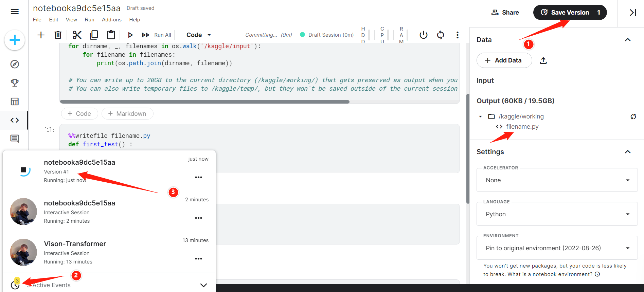
Task: Open options for the 2 minutes interactive session
Action: (x=199, y=218)
